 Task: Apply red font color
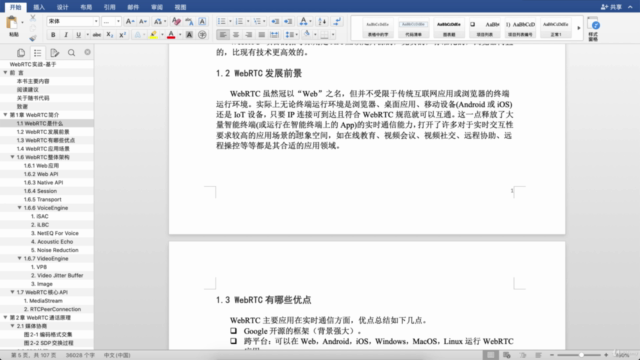click(x=171, y=35)
